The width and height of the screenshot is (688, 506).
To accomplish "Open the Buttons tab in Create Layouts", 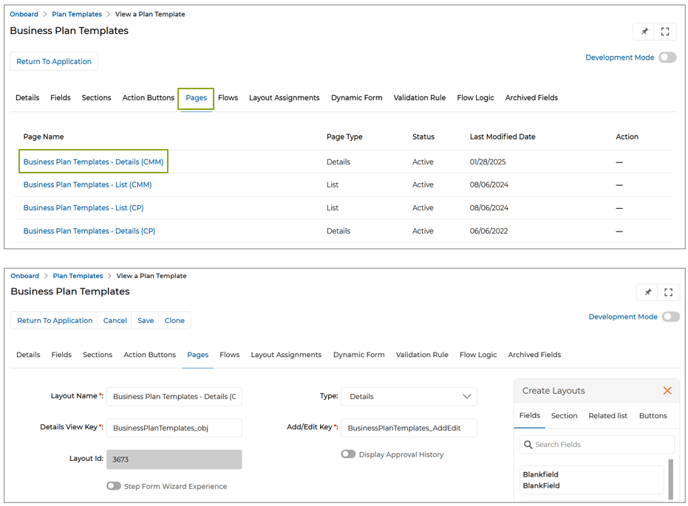I will (653, 416).
